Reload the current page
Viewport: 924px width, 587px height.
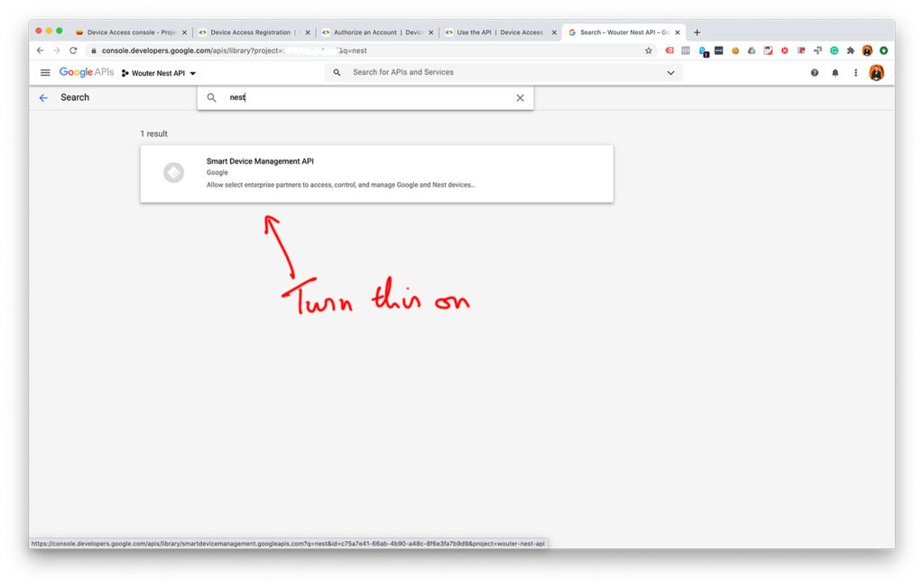click(73, 50)
